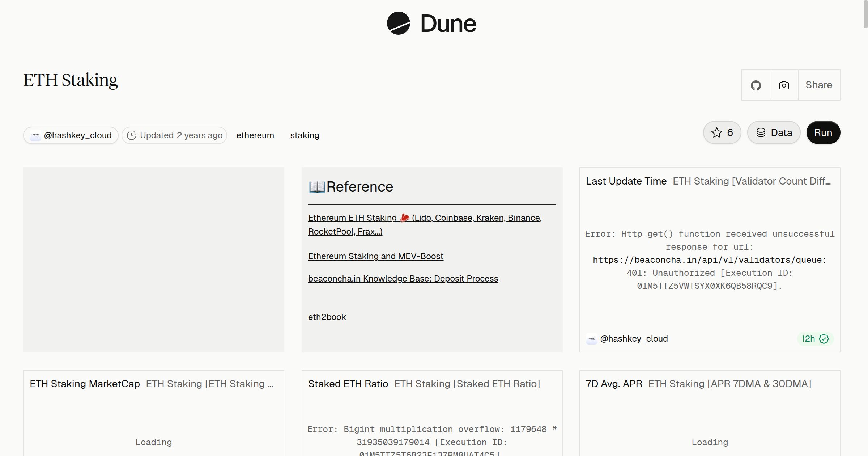The image size is (868, 456).
Task: Click the beaconcha.in API URL in error
Action: (x=710, y=260)
